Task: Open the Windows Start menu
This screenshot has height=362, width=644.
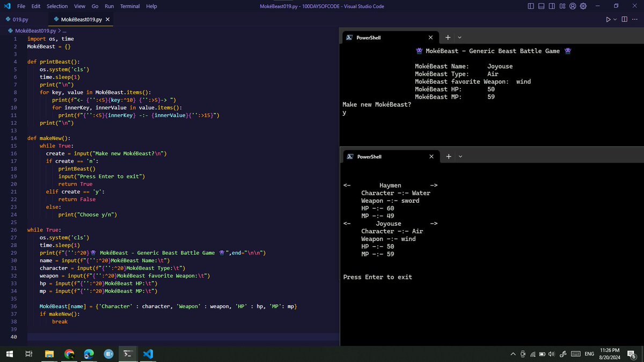Action: [x=9, y=354]
